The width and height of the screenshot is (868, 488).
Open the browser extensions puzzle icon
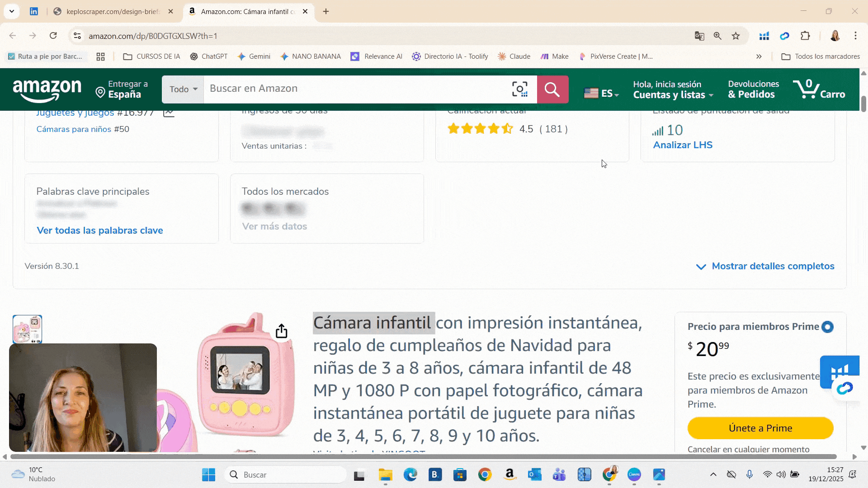pos(805,36)
